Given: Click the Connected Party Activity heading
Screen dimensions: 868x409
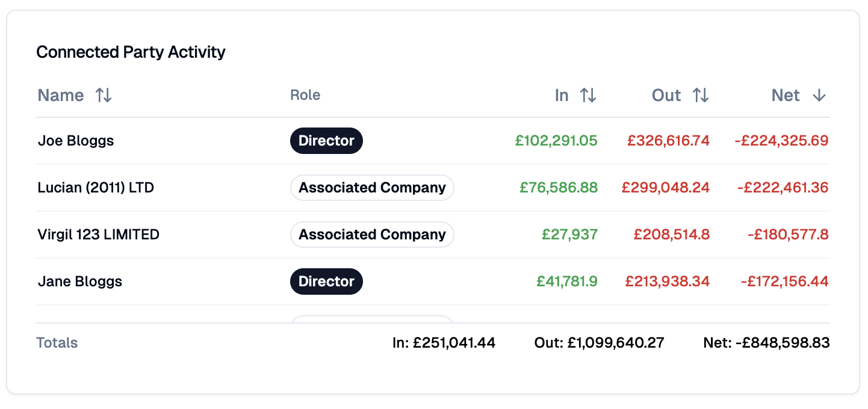Looking at the screenshot, I should coord(131,52).
